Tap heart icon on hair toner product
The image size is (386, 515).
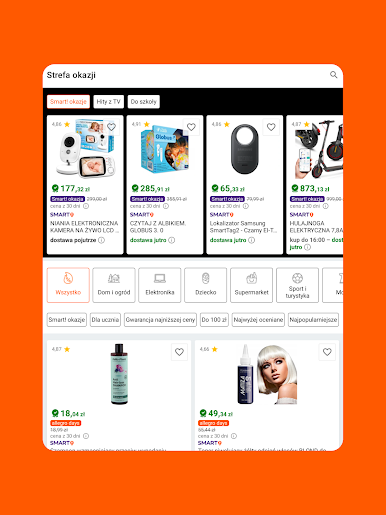tap(327, 352)
